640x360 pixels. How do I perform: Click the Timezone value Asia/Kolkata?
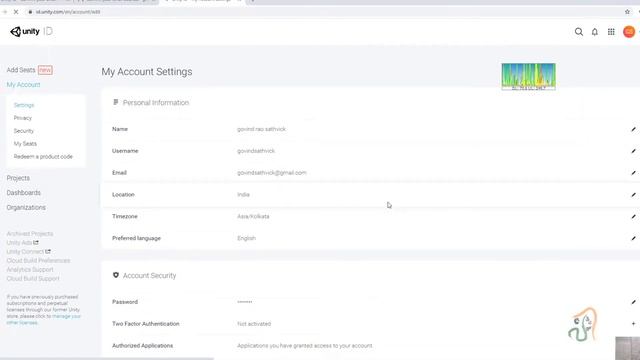[253, 216]
